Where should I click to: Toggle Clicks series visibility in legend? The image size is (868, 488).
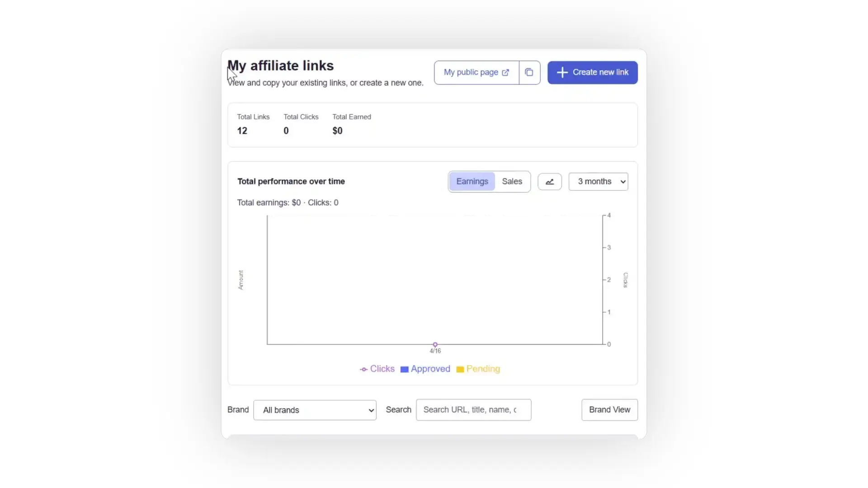[x=377, y=369]
